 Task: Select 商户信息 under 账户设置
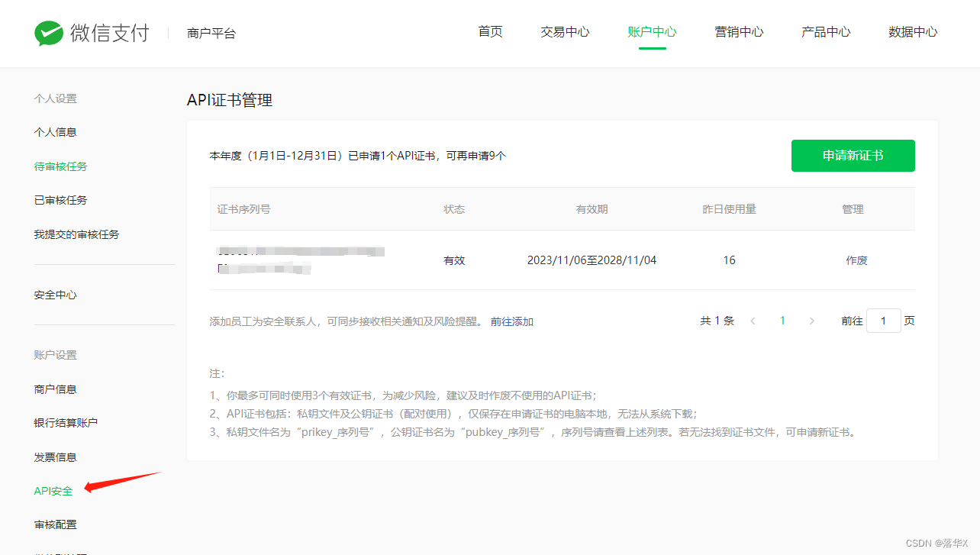pyautogui.click(x=55, y=389)
